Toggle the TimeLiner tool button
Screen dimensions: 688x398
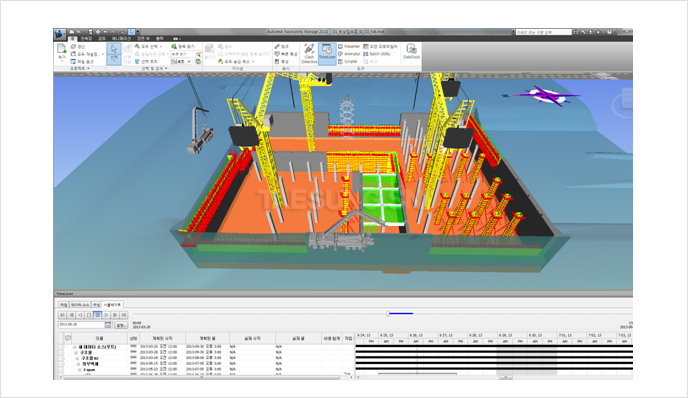coord(327,54)
